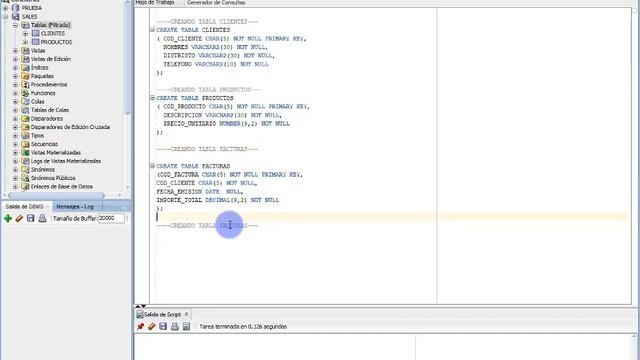Clear script output with the eraser icon

(152, 327)
